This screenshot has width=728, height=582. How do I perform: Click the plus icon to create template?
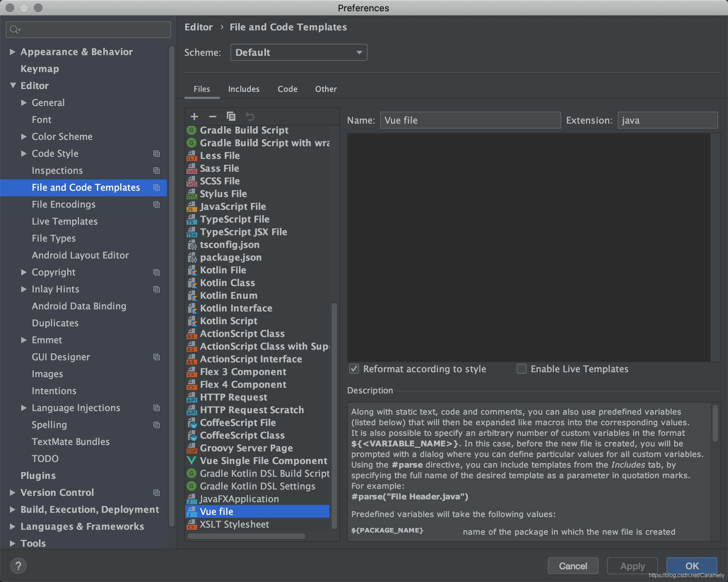point(194,116)
